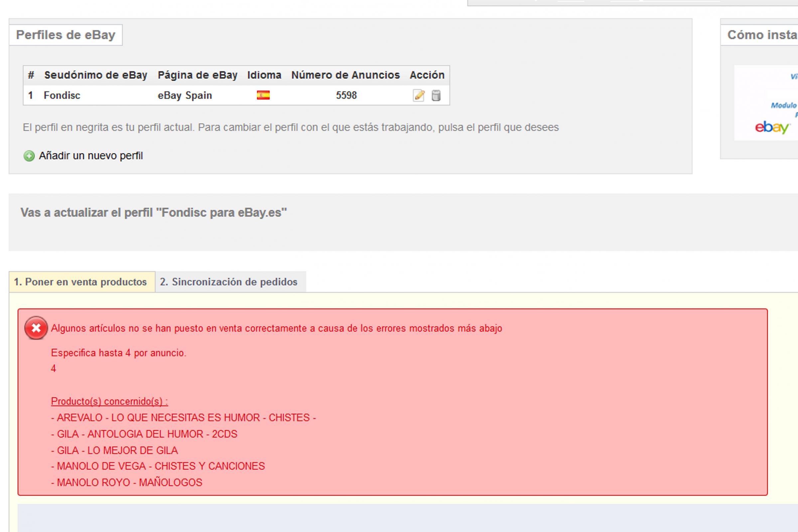Click the 5598 listings count
Viewport: 798px width, 532px height.
(x=346, y=96)
